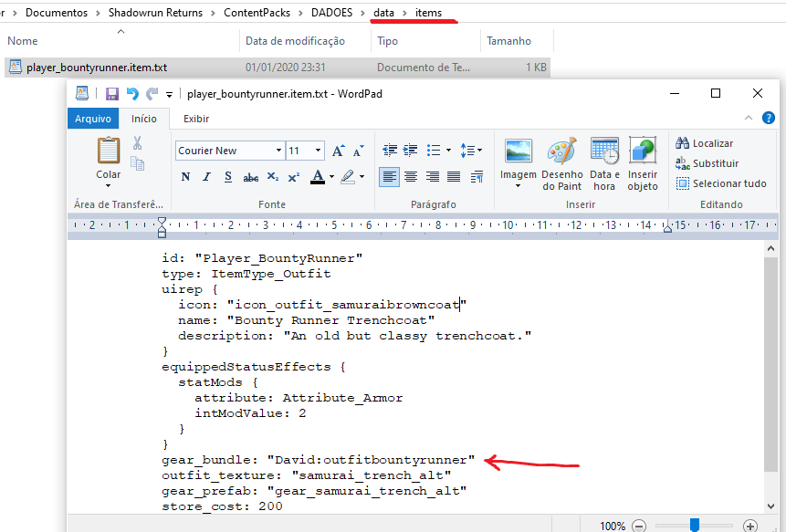Zoom in with the plus button
Image resolution: width=786 pixels, height=532 pixels.
[750, 526]
